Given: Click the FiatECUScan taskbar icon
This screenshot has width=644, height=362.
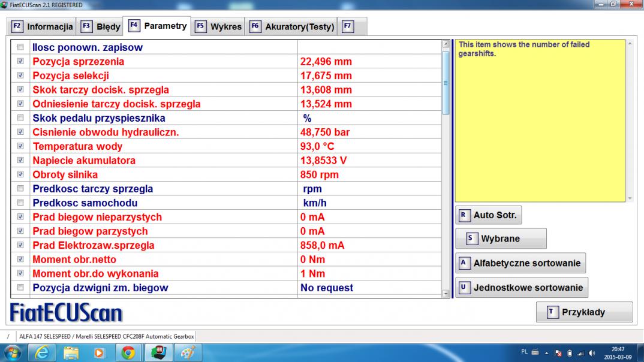Looking at the screenshot, I should point(159,353).
